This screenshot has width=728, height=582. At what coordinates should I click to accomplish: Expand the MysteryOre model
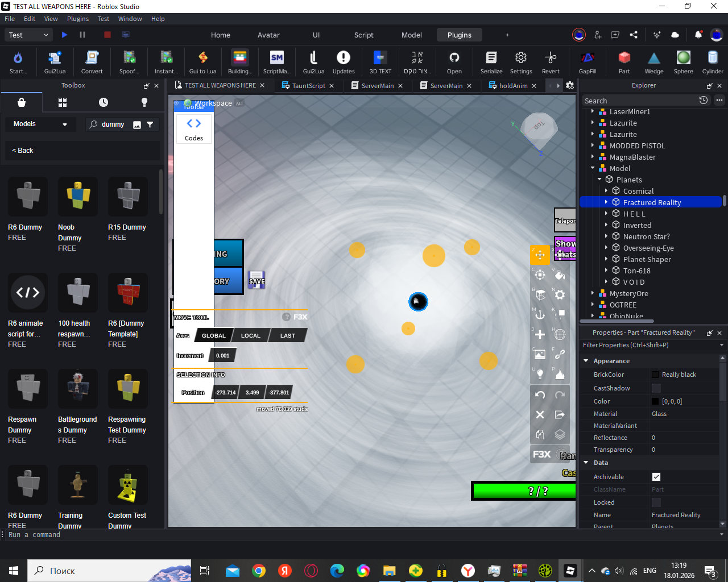click(x=593, y=293)
